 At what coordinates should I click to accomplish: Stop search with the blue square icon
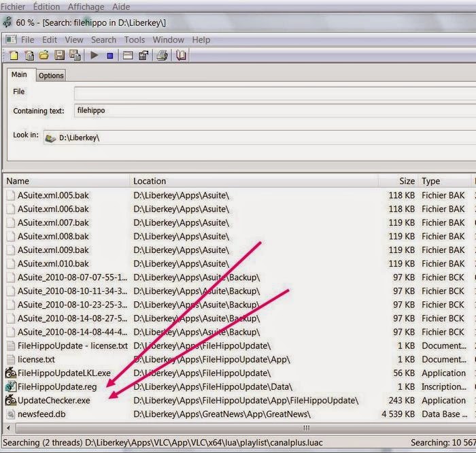point(110,56)
